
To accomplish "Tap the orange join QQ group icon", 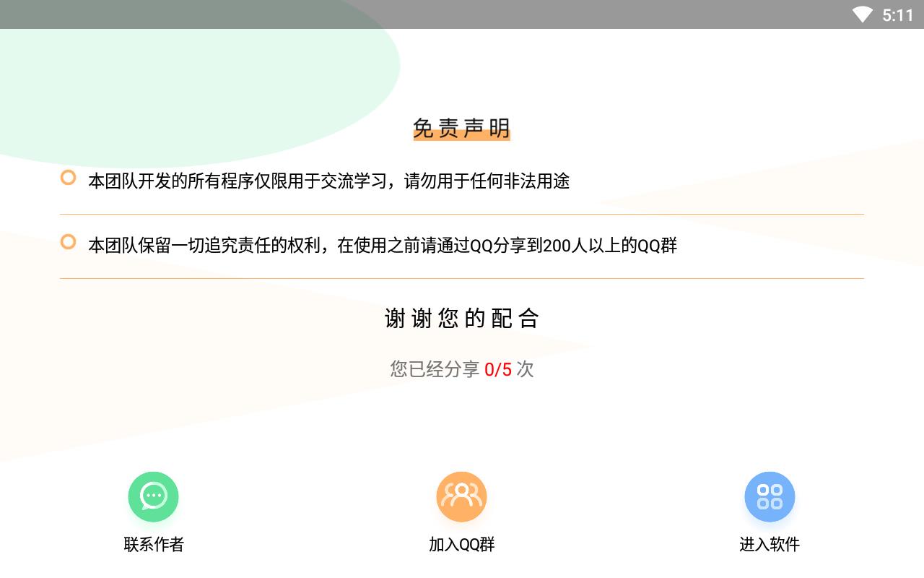I will (461, 496).
